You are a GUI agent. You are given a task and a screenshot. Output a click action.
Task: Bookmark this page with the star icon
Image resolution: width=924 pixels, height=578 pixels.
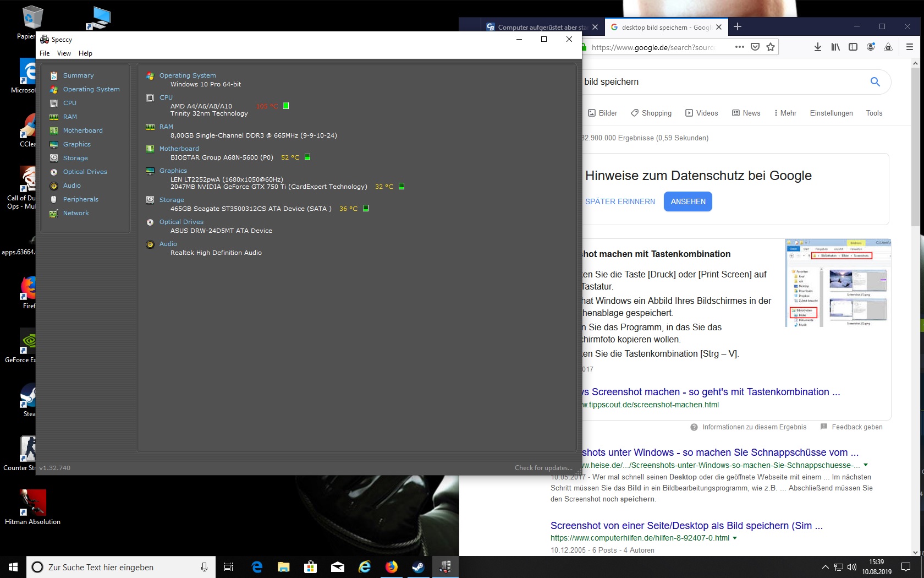(771, 47)
